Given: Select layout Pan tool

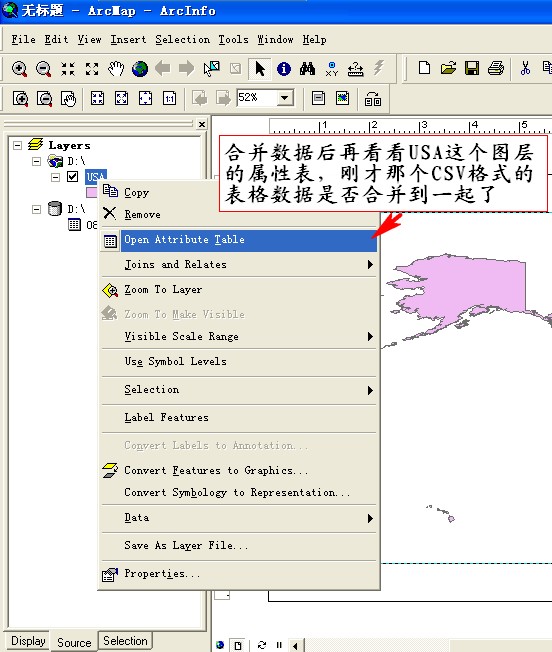Looking at the screenshot, I should [69, 99].
